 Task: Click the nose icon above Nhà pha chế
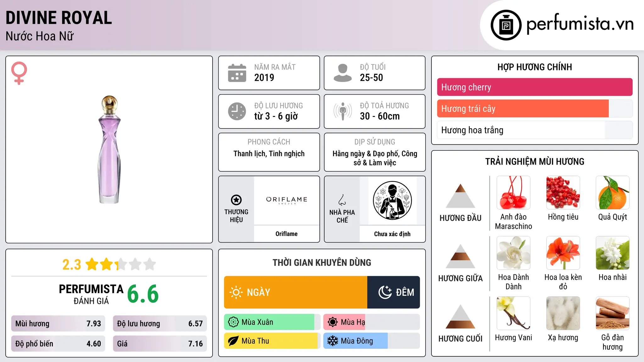[342, 200]
